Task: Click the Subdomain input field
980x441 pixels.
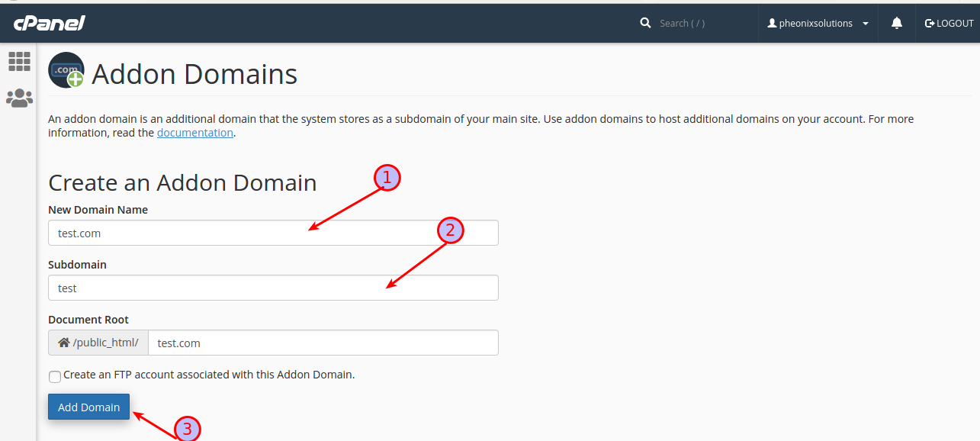Action: click(x=273, y=288)
